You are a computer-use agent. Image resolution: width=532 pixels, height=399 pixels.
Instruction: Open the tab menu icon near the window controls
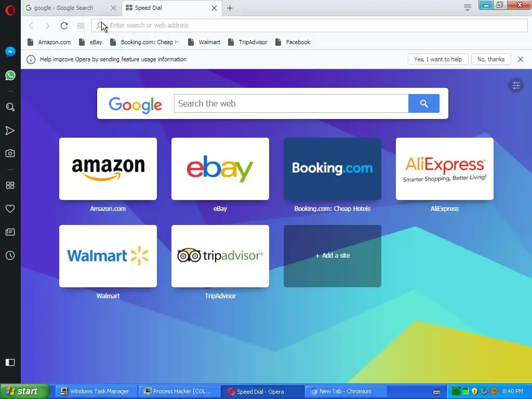[467, 7]
